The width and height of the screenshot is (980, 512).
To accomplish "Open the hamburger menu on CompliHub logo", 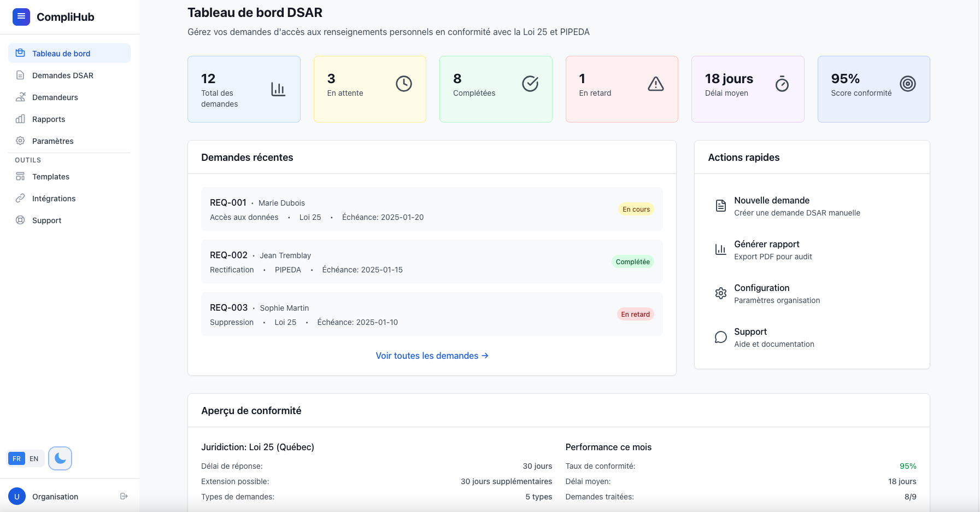I will [x=21, y=16].
